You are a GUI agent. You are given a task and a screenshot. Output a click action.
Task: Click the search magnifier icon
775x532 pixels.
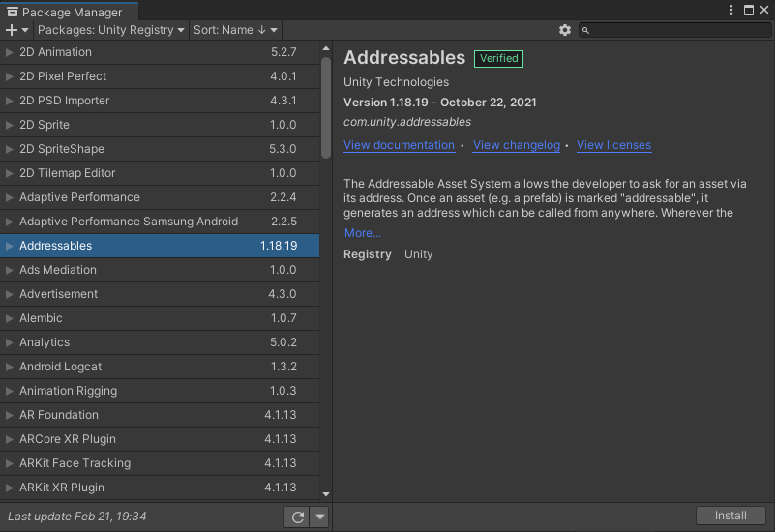pyautogui.click(x=585, y=31)
